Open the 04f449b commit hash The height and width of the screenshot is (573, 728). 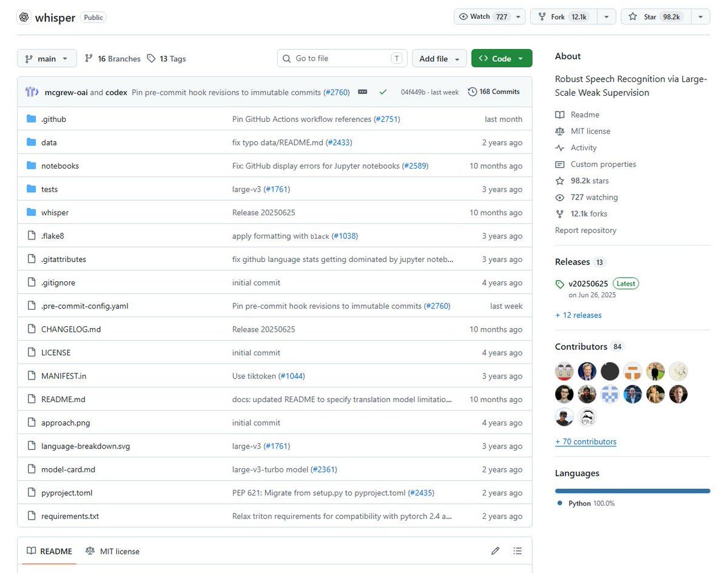413,92
